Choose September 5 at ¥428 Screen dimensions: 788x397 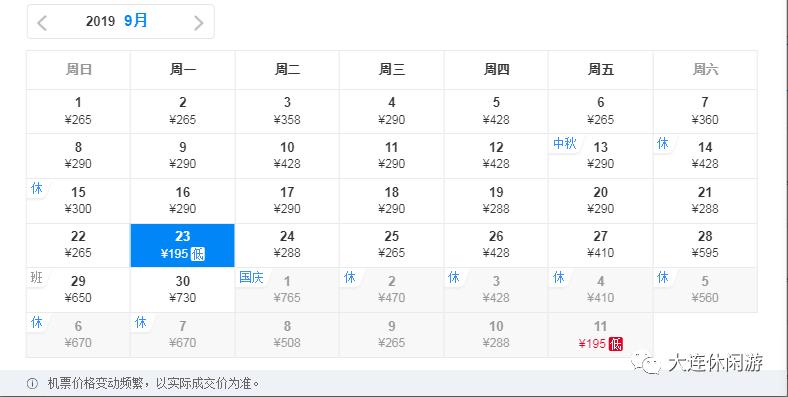496,112
